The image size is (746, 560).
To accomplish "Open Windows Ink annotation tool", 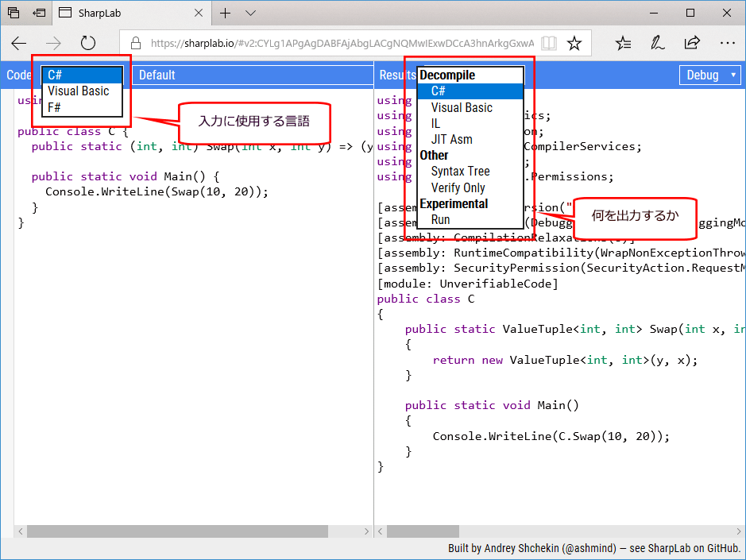I will (x=658, y=43).
